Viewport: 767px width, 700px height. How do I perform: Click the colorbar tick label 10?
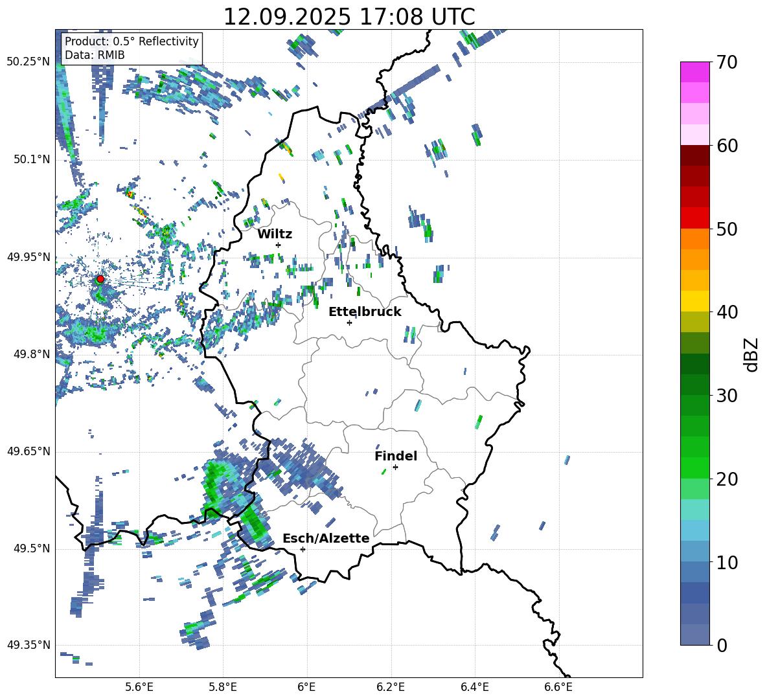pyautogui.click(x=727, y=562)
